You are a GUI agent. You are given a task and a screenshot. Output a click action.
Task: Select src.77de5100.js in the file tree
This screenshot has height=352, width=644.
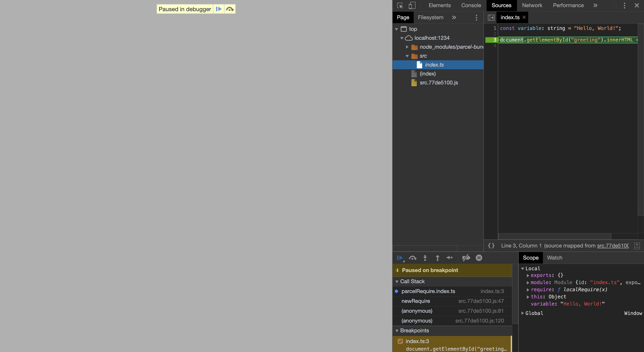click(x=439, y=83)
